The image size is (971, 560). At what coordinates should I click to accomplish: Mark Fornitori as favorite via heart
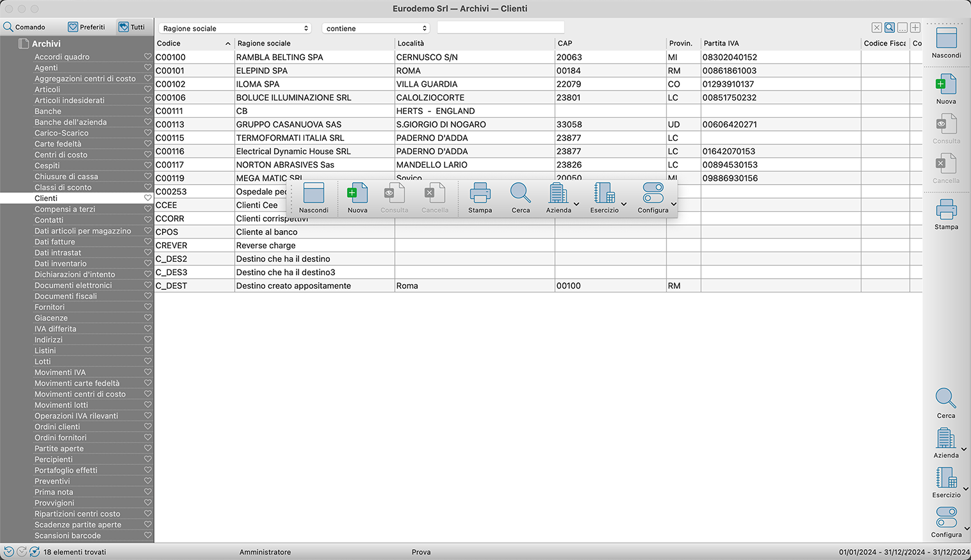pyautogui.click(x=148, y=307)
